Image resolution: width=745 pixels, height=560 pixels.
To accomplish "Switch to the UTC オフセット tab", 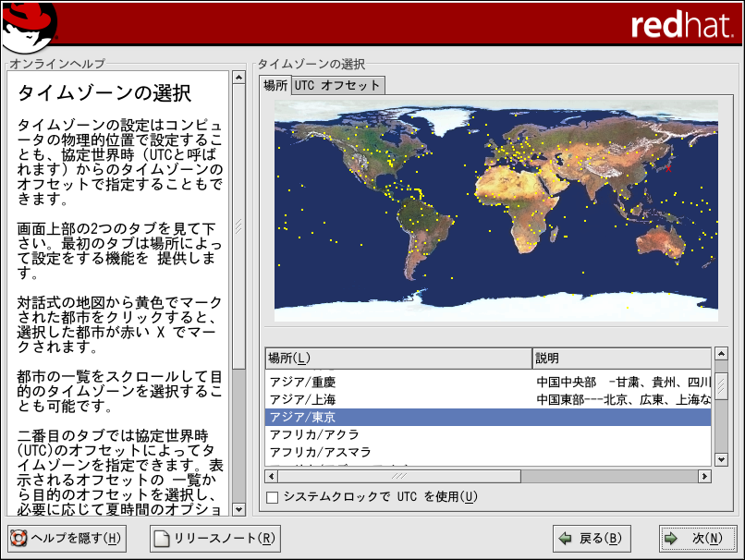I will coord(337,85).
